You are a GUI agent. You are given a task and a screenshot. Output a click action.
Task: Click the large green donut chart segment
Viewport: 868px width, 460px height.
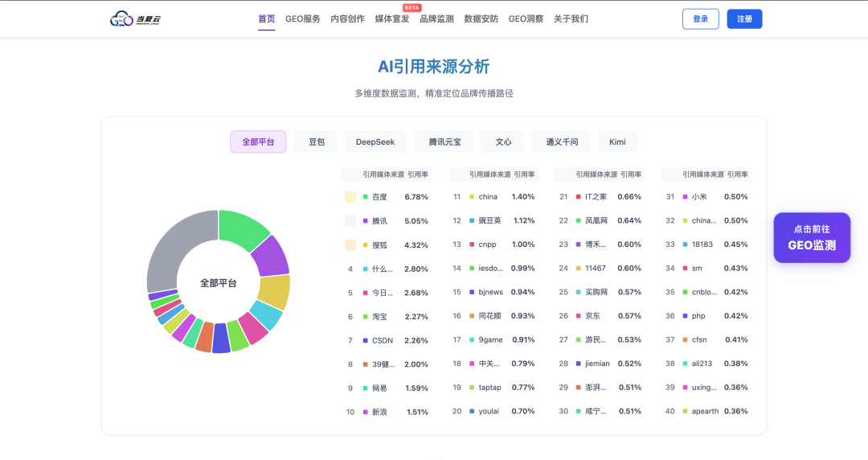click(242, 228)
